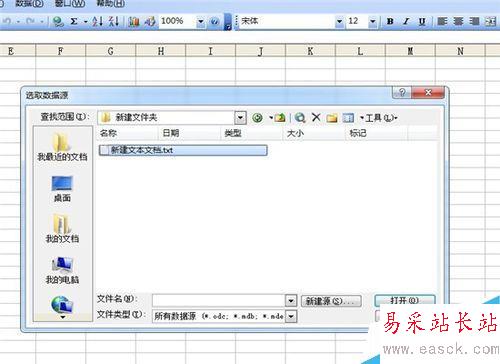This screenshot has height=364, width=500.
Task: Open the 工具(L) dropdown menu
Action: pyautogui.click(x=381, y=118)
